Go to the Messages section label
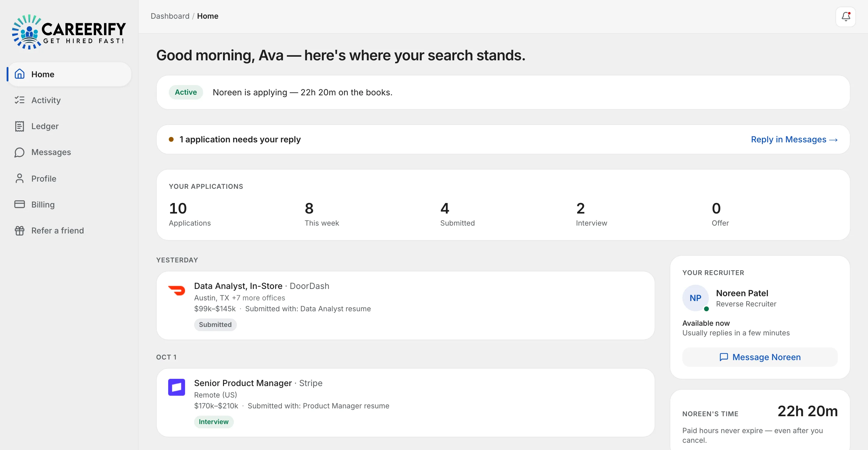868x450 pixels. (51, 152)
